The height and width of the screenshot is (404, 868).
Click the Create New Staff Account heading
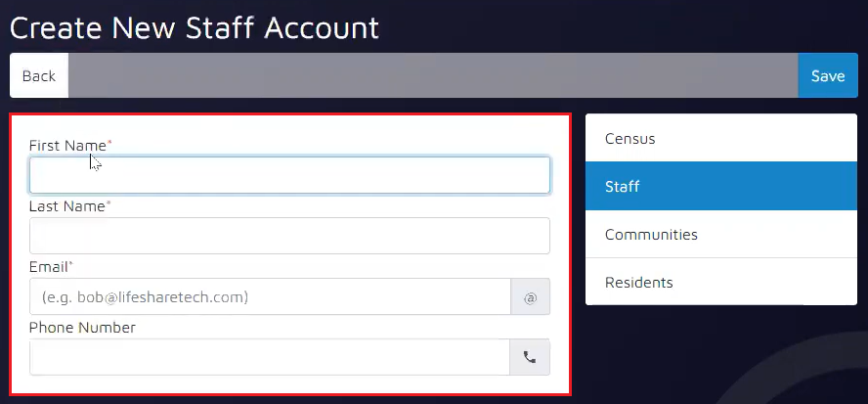(x=194, y=26)
